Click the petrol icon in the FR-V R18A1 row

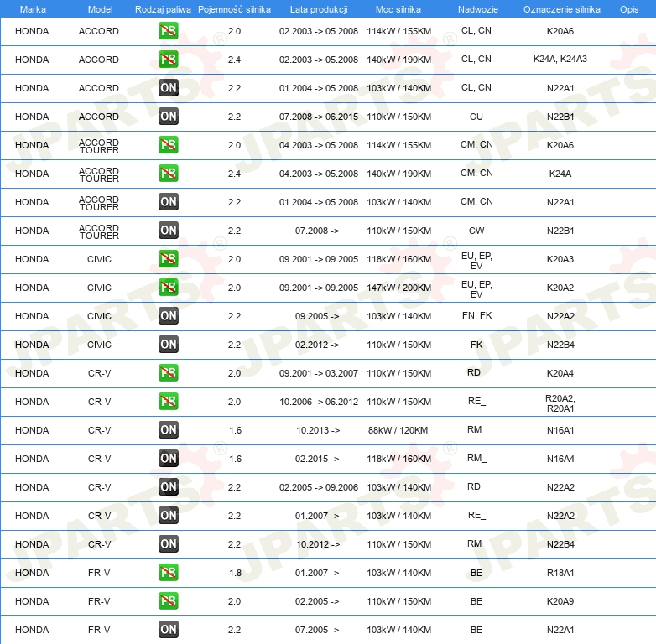(168, 572)
